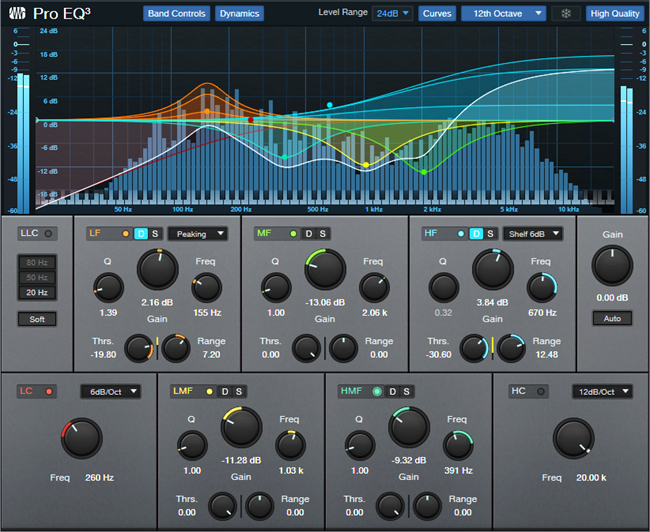Solo the HMF band with S
Image resolution: width=650 pixels, height=532 pixels.
[406, 391]
